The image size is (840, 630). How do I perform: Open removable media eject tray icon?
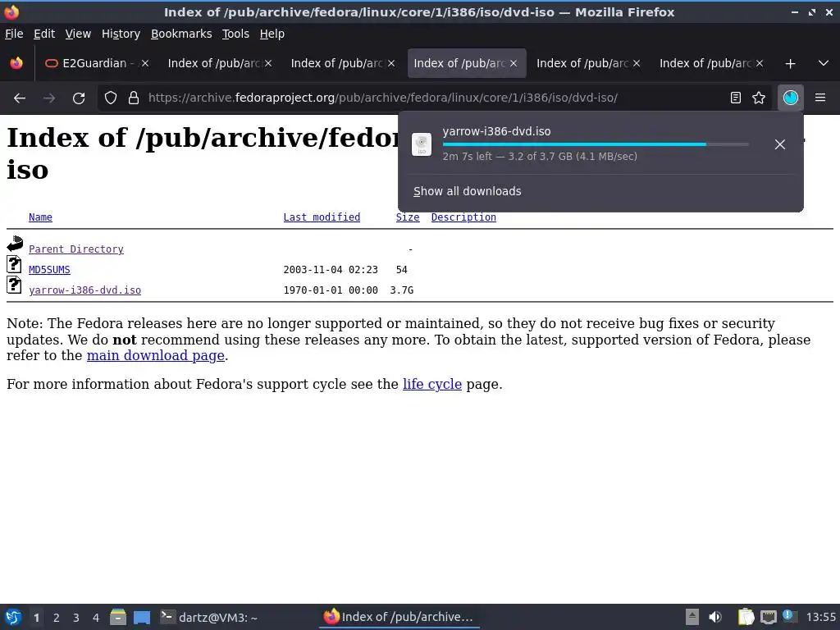[x=692, y=617]
